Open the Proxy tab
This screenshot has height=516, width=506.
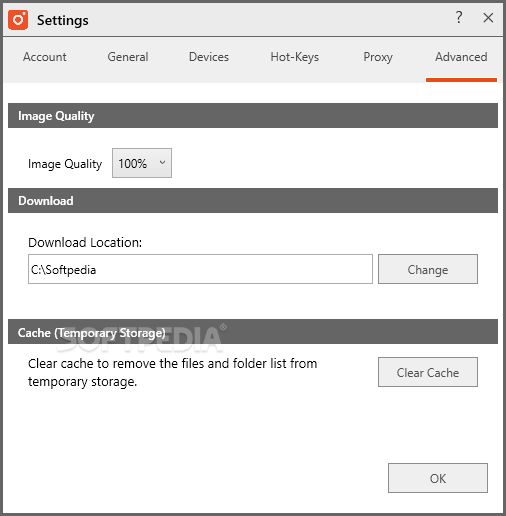click(x=378, y=57)
